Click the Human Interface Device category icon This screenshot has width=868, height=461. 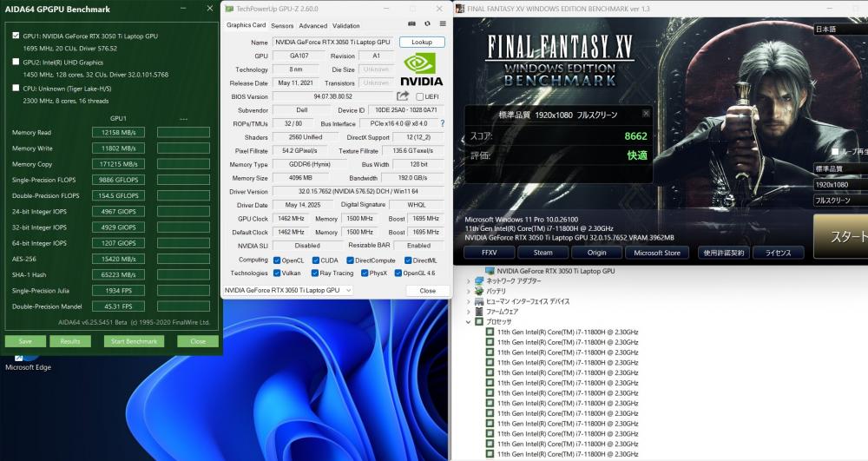coord(479,301)
